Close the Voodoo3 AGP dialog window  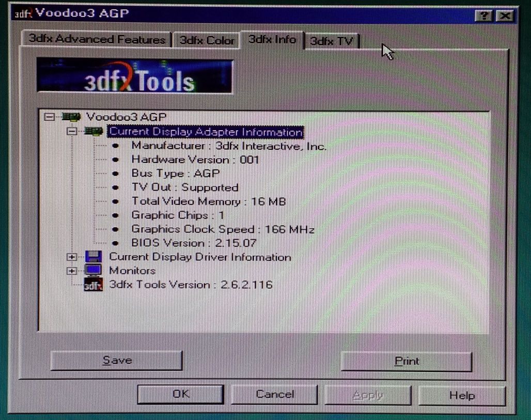[x=505, y=15]
